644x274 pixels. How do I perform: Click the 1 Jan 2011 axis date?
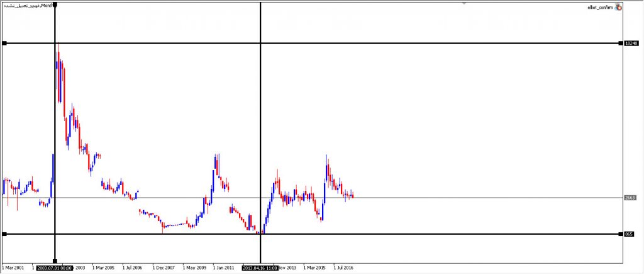[224, 268]
